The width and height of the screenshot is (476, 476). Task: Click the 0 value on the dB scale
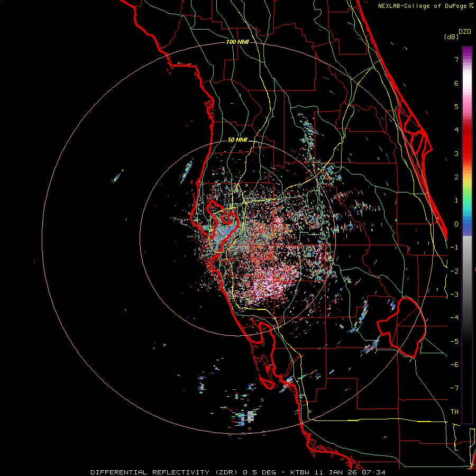456,224
